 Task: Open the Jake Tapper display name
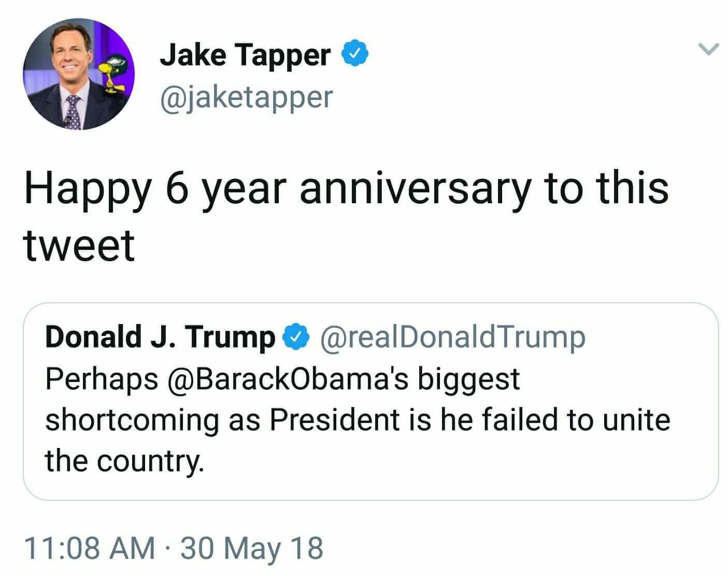point(245,54)
